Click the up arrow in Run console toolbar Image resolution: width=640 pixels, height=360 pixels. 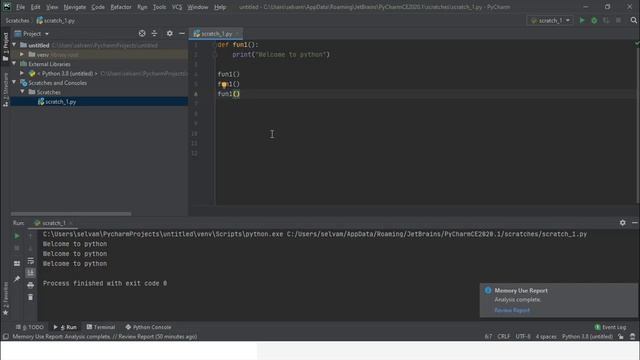31,236
